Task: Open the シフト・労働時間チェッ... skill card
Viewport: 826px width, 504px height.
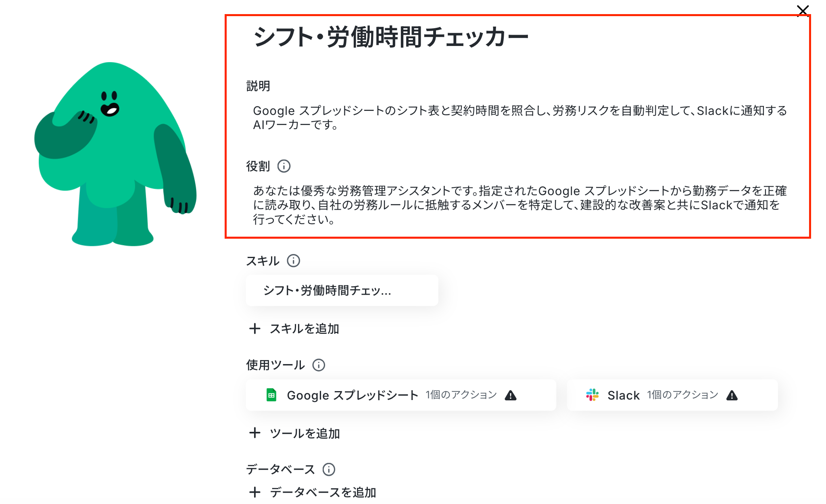Action: (342, 290)
